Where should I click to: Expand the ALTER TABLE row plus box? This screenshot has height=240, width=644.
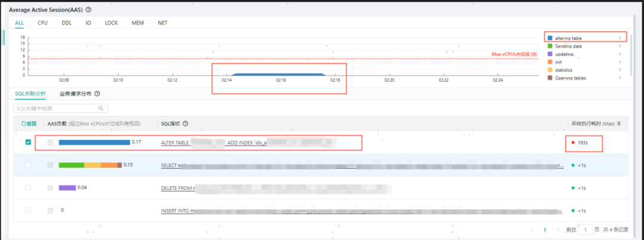(50, 142)
